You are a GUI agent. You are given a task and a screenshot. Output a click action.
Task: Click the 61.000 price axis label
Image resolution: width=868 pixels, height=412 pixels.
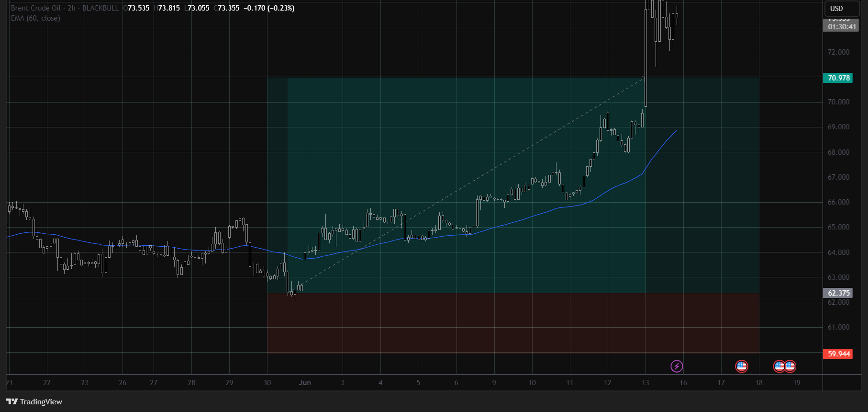point(838,327)
